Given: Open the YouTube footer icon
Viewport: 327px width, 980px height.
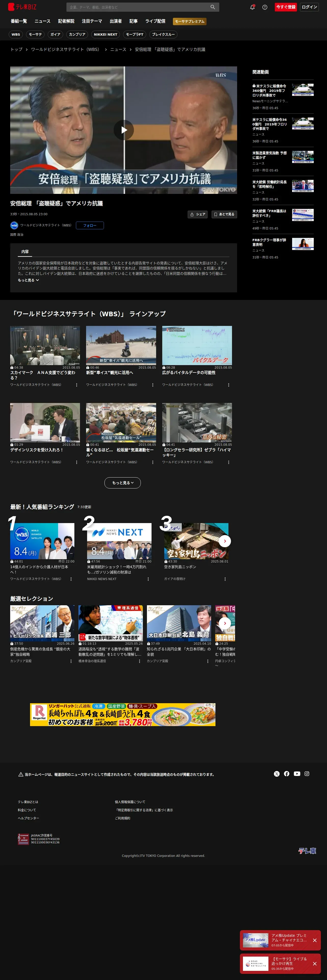Looking at the screenshot, I should pyautogui.click(x=297, y=774).
